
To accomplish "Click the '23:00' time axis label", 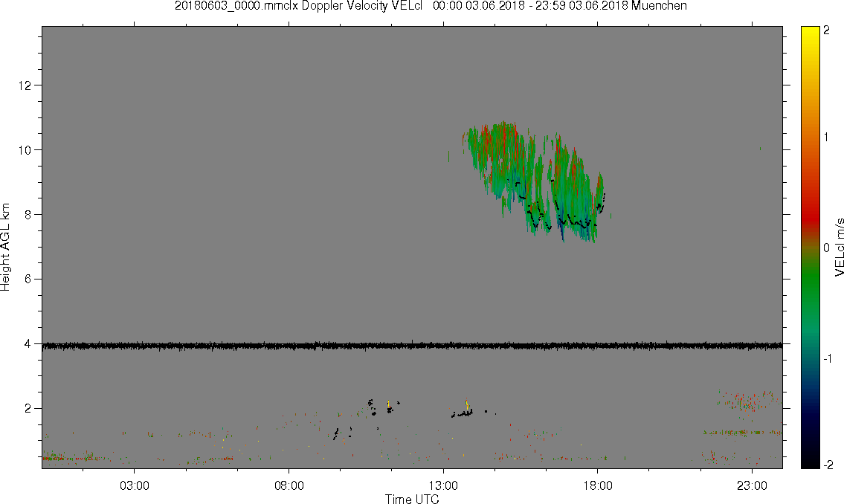I will [752, 485].
